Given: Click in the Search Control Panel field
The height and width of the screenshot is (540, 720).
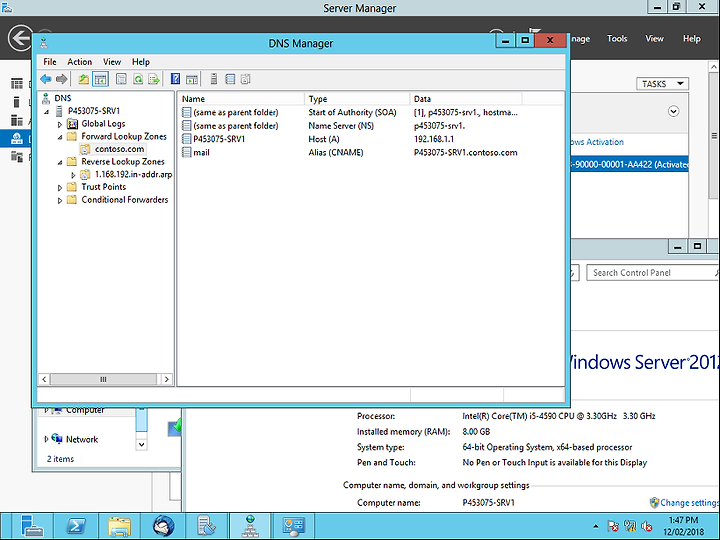Looking at the screenshot, I should [651, 273].
